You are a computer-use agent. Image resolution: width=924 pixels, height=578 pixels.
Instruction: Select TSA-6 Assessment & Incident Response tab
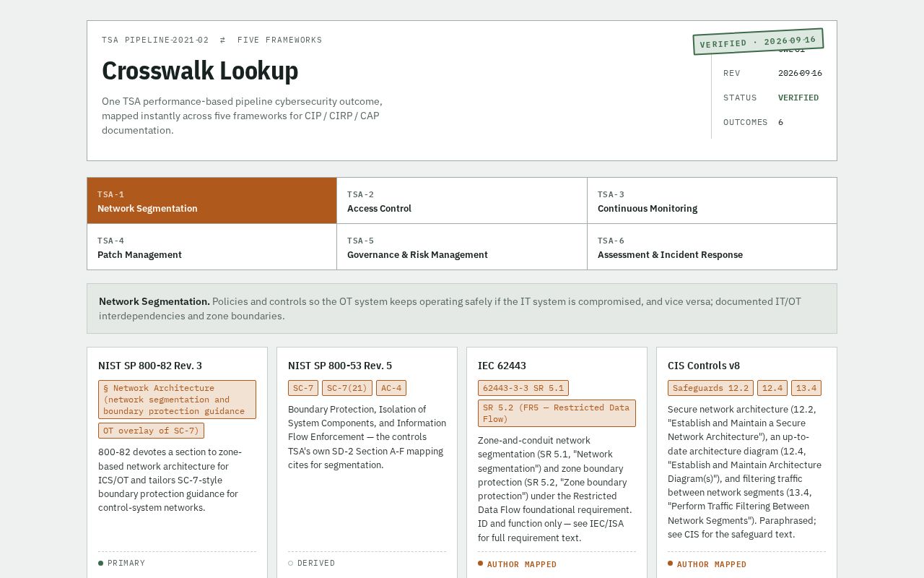(712, 247)
